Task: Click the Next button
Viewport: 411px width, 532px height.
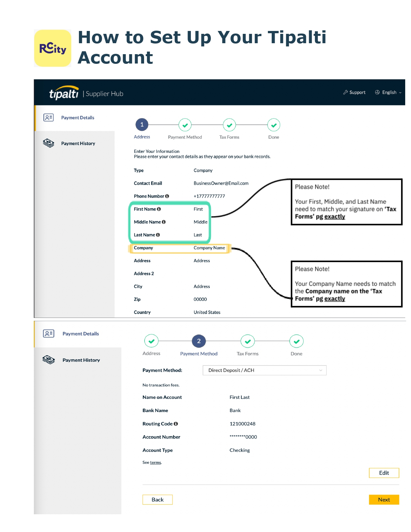Action: (x=384, y=499)
